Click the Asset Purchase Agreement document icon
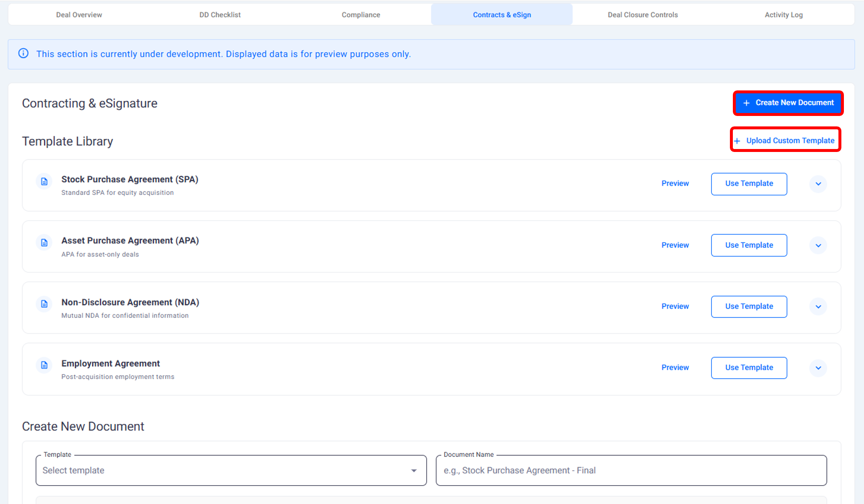 click(x=44, y=243)
